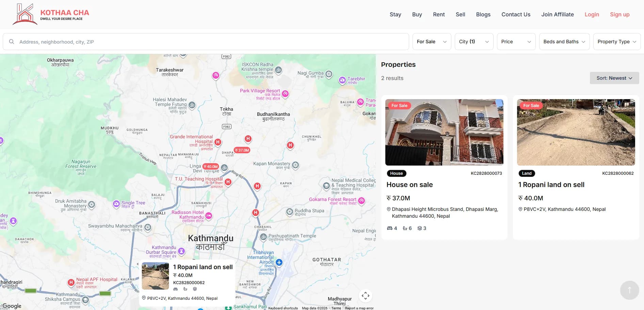Open the Sell page
644x310 pixels.
coord(460,14)
